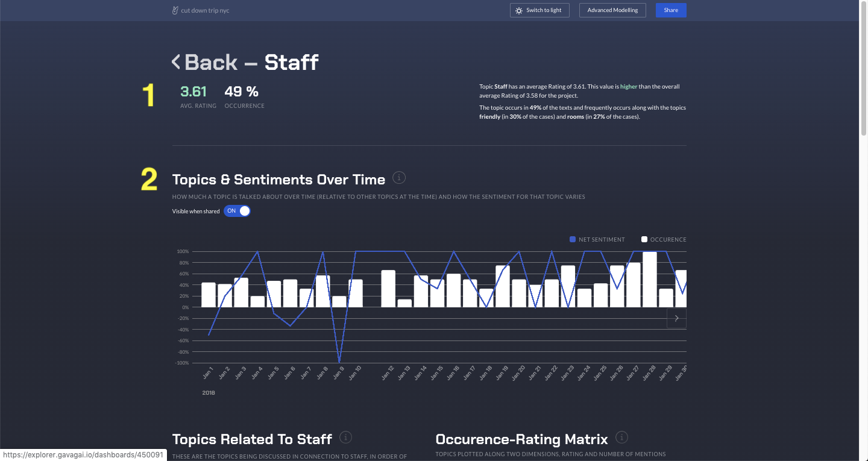Switch the dashboard to light mode

(x=539, y=10)
